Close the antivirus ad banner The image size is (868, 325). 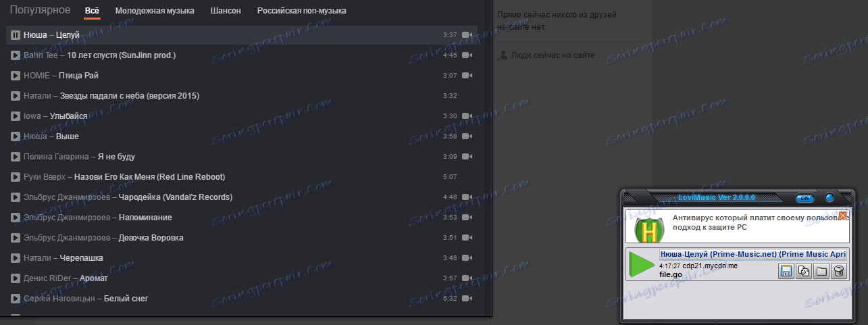[842, 215]
